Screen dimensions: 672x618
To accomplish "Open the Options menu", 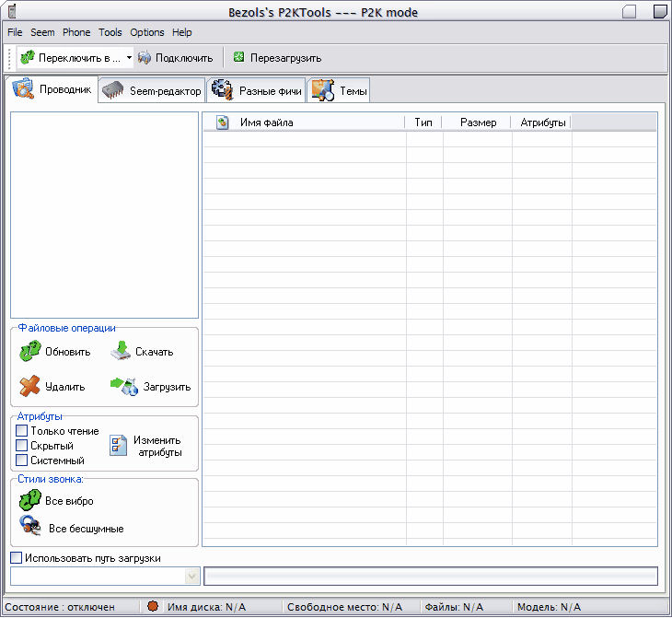I will (147, 32).
